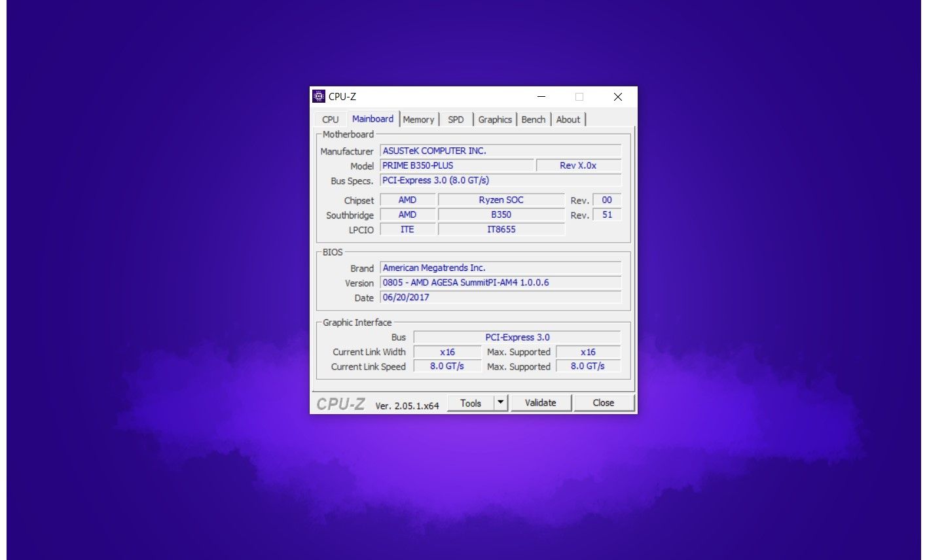
Task: Click the Close button
Action: click(603, 402)
